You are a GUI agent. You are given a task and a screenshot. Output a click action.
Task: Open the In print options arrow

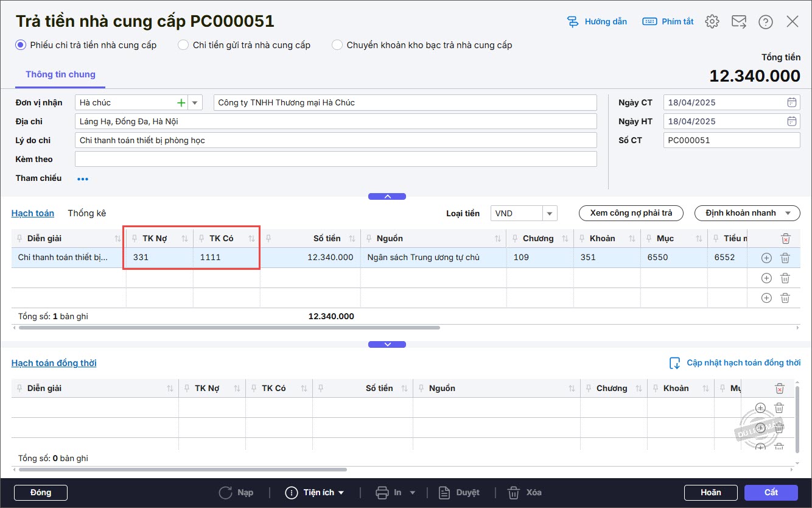413,492
